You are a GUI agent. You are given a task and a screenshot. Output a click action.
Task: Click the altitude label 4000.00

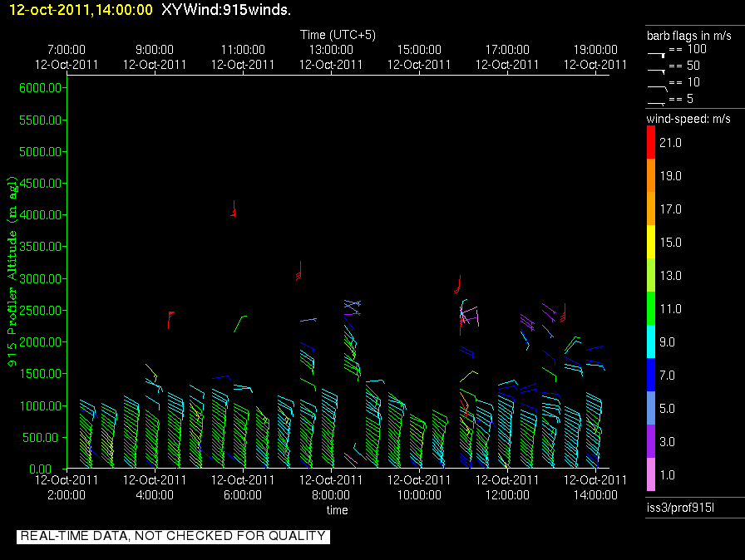41,215
